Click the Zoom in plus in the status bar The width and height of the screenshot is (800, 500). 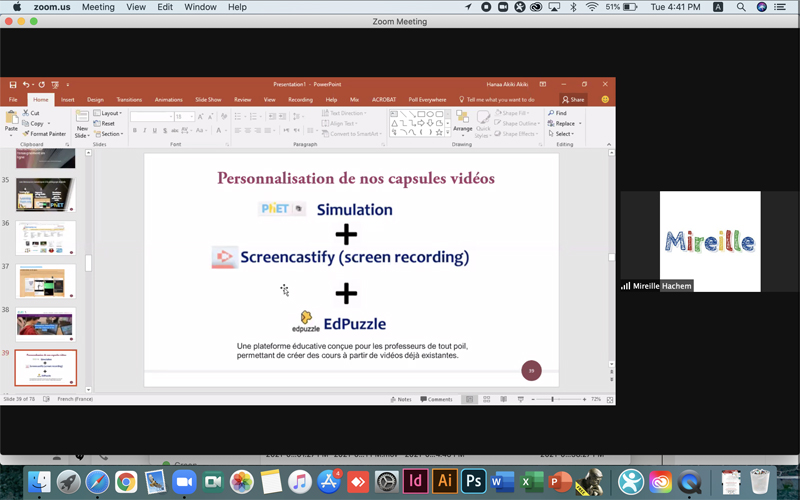[x=584, y=399]
